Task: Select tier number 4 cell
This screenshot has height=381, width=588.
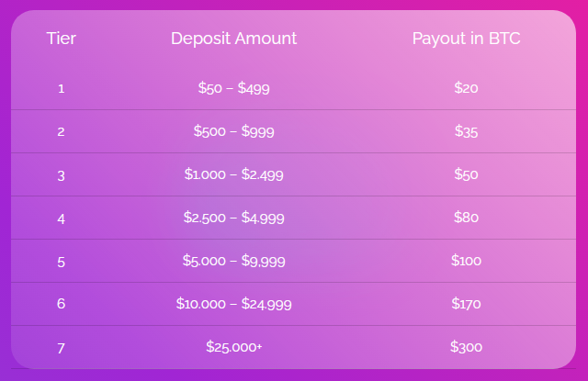Action: 62,219
